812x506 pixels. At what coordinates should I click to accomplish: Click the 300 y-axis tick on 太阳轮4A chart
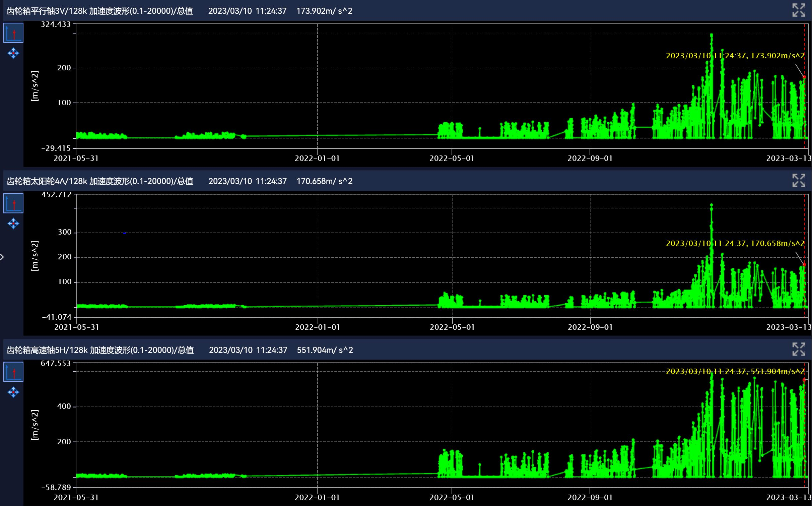pyautogui.click(x=65, y=232)
